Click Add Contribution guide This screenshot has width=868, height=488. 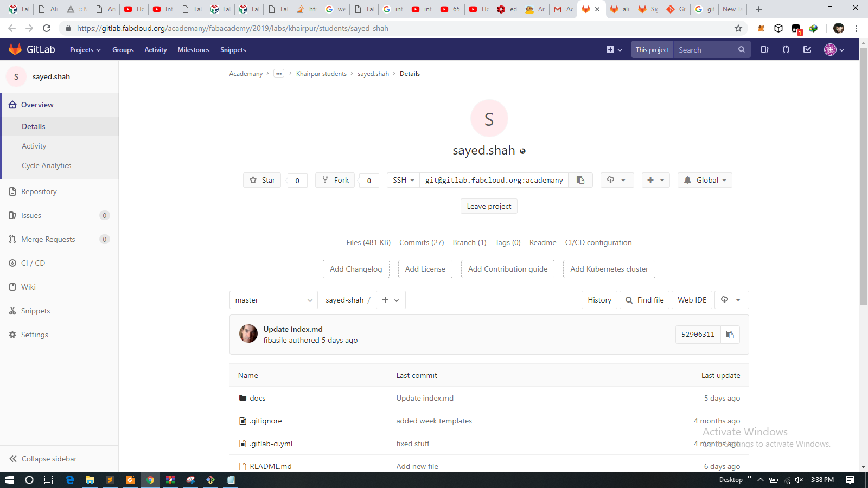click(x=508, y=269)
